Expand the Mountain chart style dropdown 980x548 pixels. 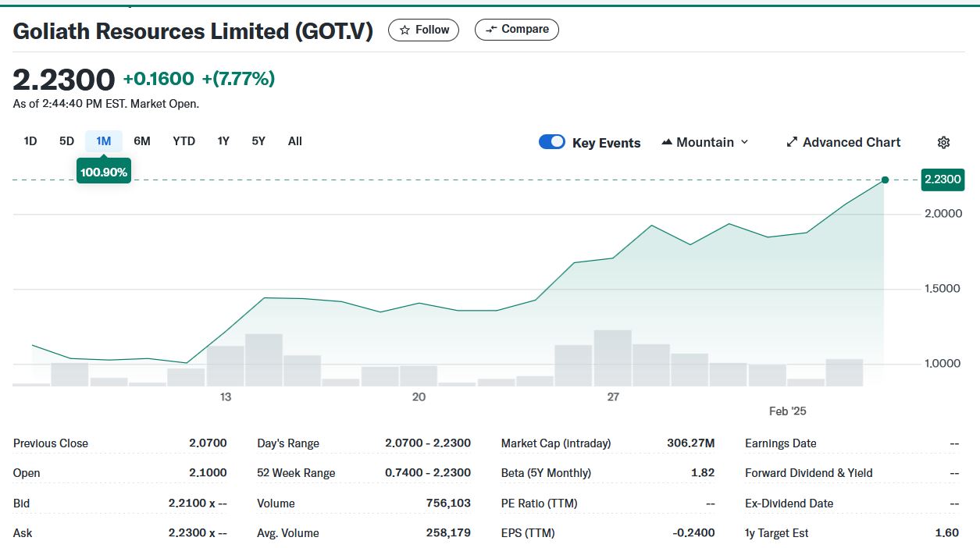743,142
